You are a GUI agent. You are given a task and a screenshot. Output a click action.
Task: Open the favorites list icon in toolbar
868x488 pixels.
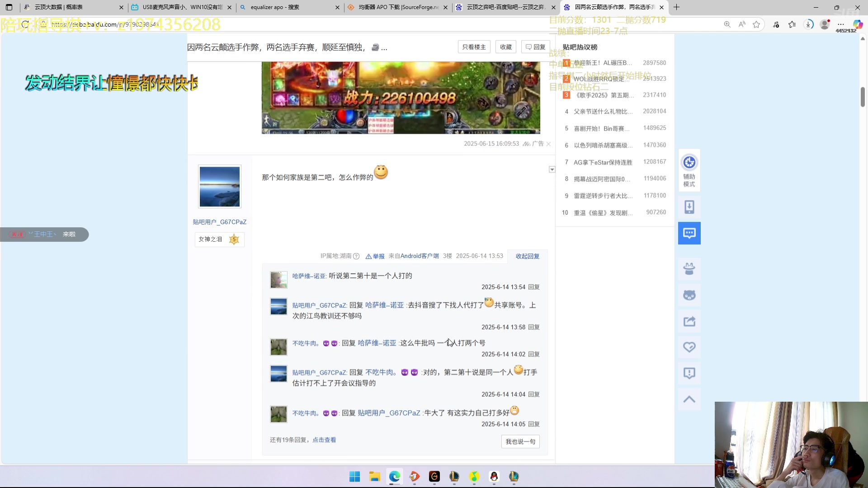(x=792, y=24)
